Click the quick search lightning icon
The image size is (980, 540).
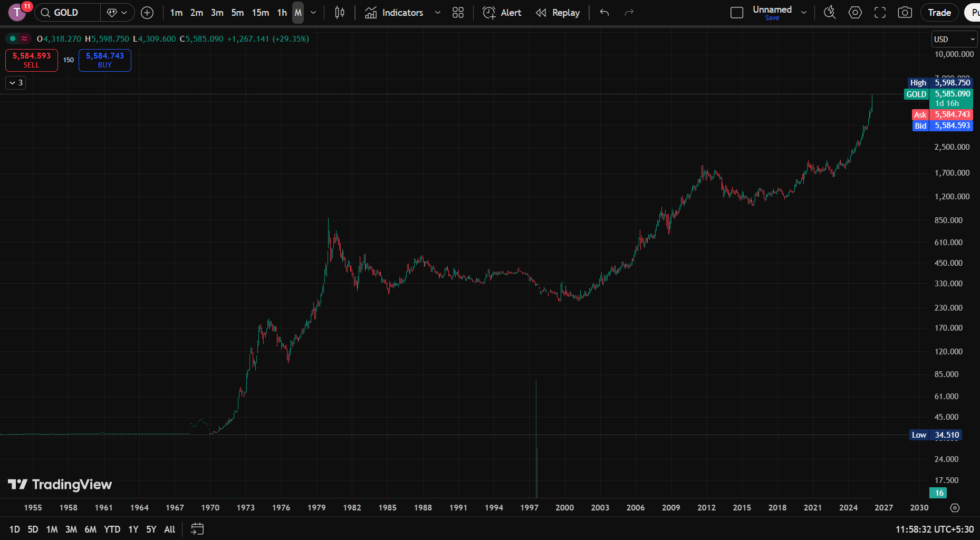tap(830, 13)
